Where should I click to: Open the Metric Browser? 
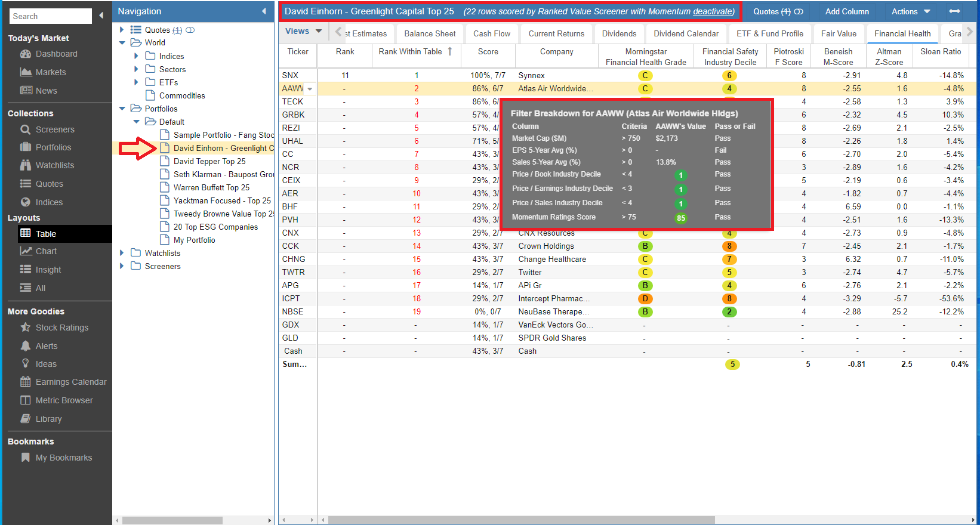click(x=64, y=400)
